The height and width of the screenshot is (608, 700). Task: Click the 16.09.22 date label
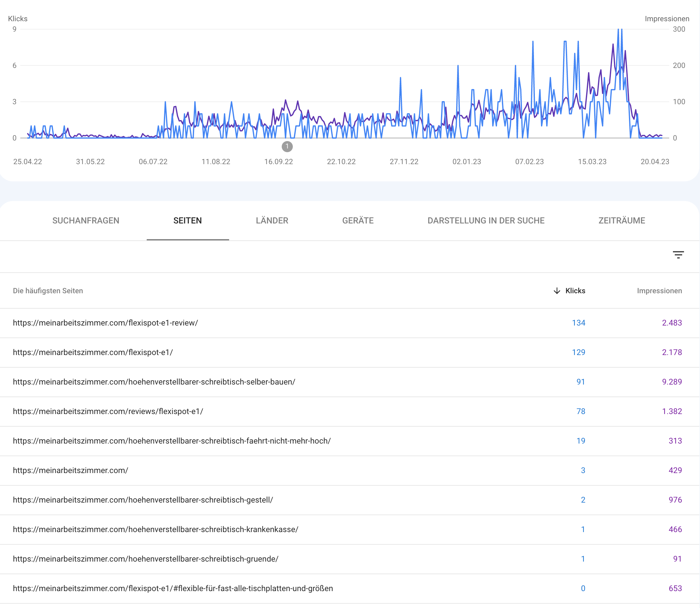[x=278, y=162]
